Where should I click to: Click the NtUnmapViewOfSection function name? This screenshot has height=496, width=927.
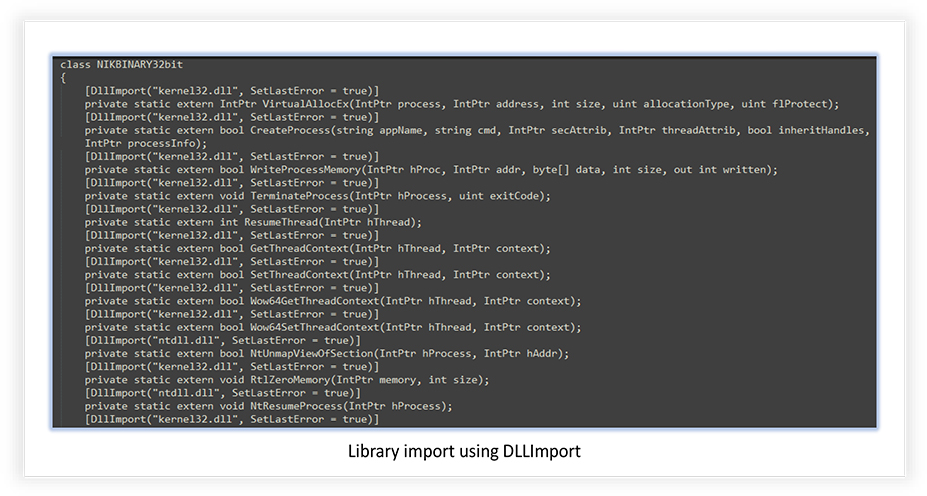coord(312,354)
